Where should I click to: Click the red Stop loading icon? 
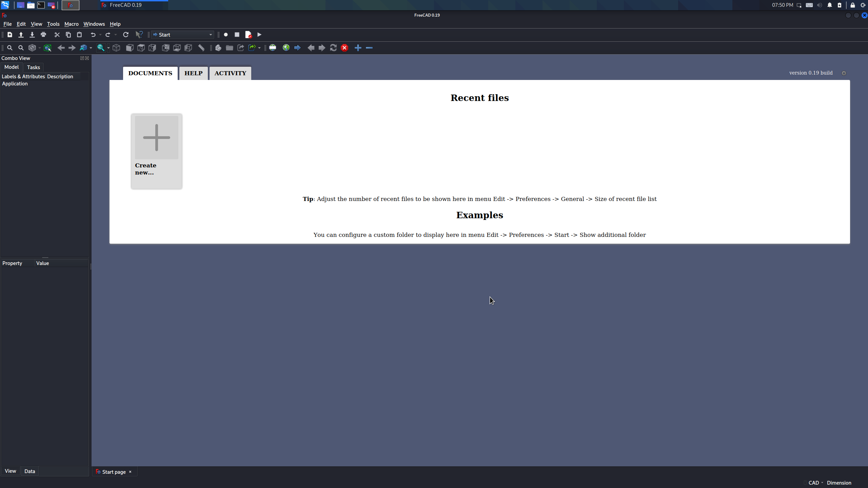344,48
